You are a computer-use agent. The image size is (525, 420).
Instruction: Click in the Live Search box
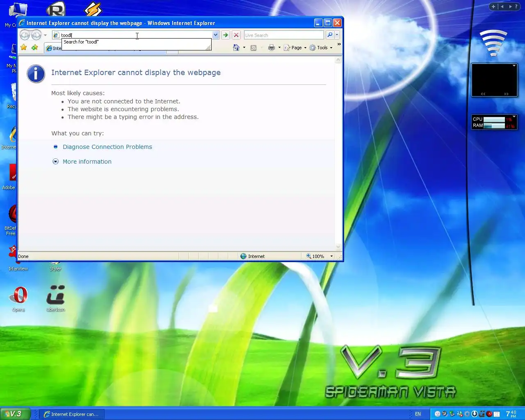pos(284,35)
